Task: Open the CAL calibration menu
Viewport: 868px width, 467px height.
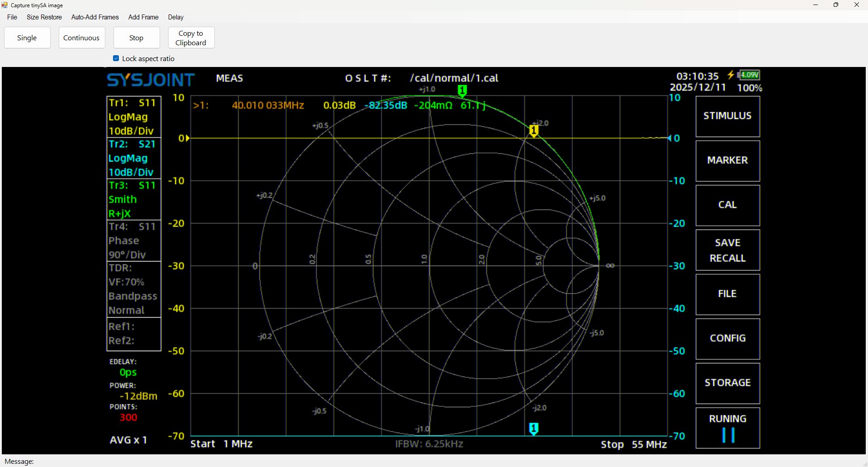Action: point(727,205)
